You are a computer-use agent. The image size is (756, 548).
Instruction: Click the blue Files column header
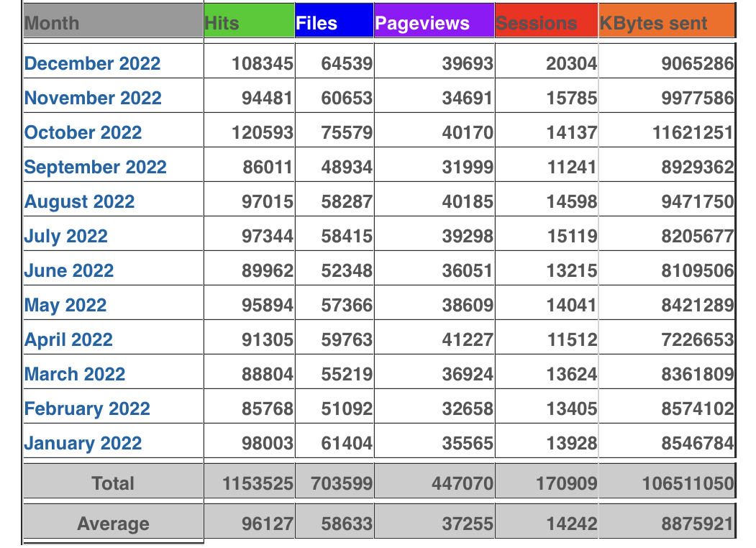coord(334,23)
